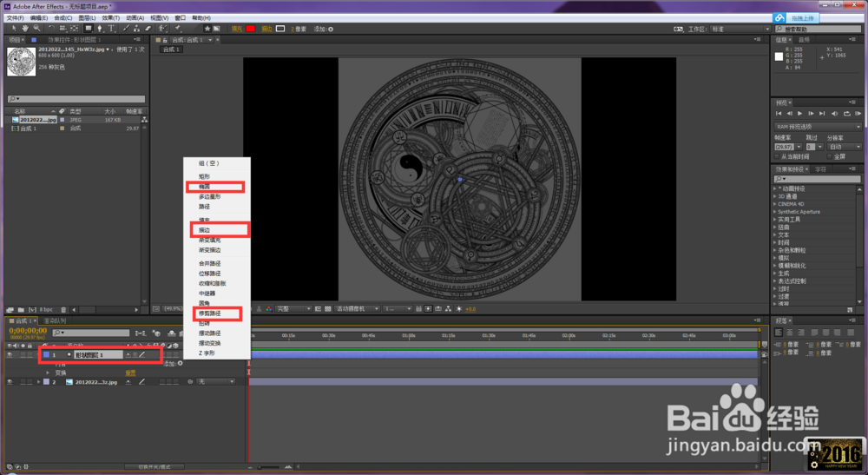
Task: Click the Effects and Presets search field
Action: pos(817,180)
